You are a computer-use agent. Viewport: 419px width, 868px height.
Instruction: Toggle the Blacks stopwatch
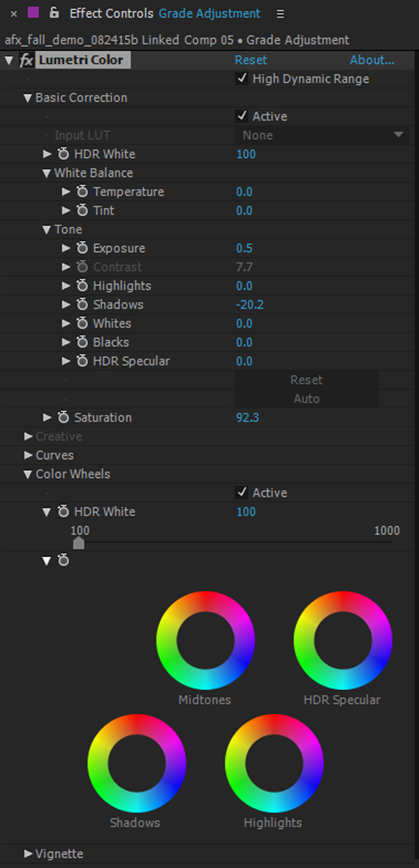click(82, 342)
